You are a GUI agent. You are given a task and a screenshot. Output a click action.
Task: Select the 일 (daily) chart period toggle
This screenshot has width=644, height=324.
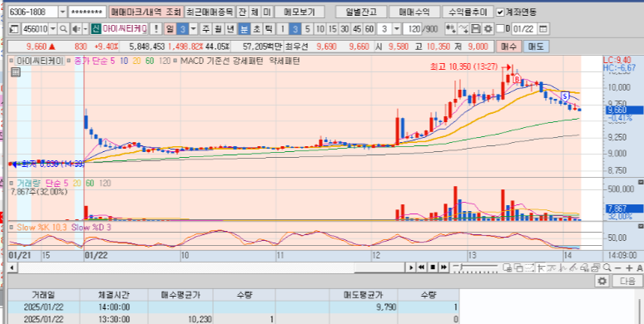pos(170,29)
